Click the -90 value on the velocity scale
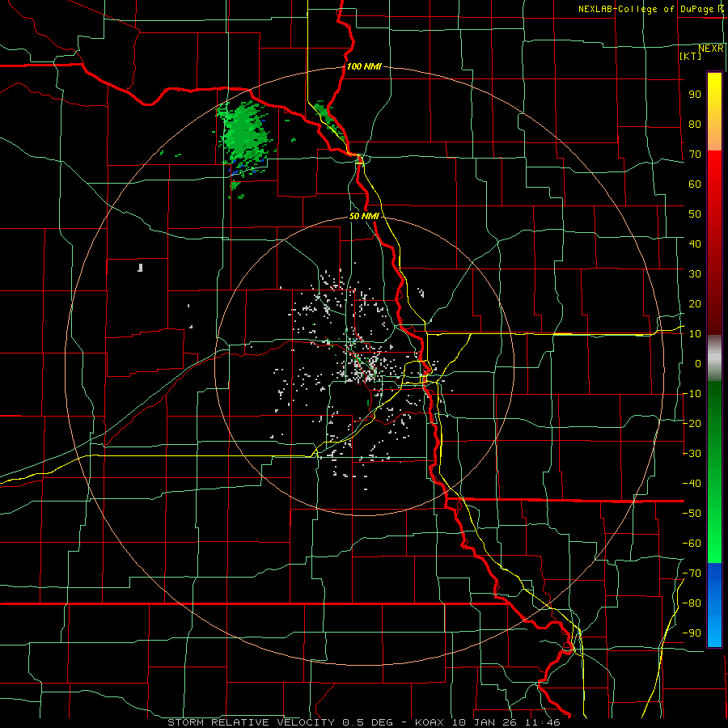The width and height of the screenshot is (728, 728). click(692, 633)
